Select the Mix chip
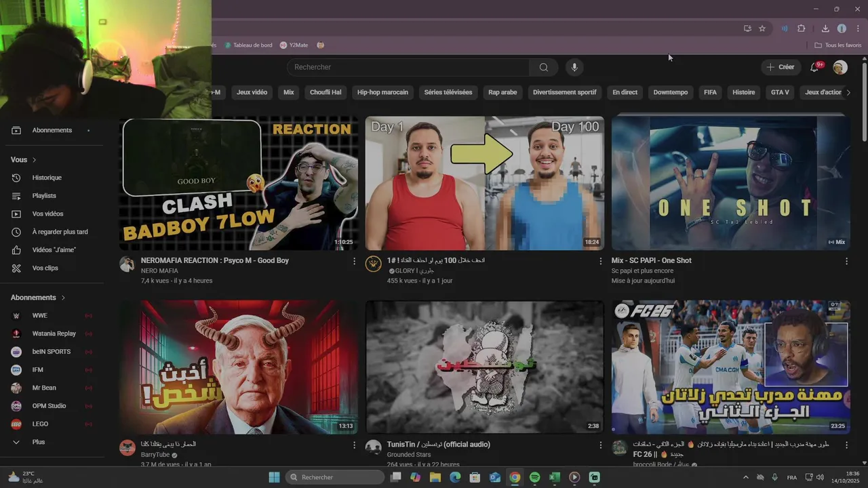868x488 pixels. (289, 92)
